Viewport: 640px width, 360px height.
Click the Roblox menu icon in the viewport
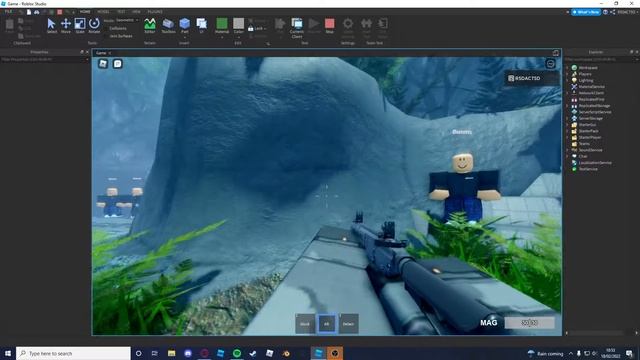(x=103, y=63)
